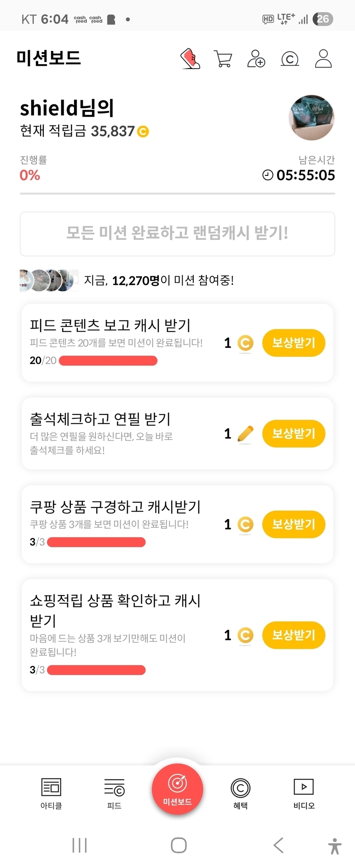Tap the gold coin beside 35,837 balance
The height and width of the screenshot is (868, 355).
(143, 131)
